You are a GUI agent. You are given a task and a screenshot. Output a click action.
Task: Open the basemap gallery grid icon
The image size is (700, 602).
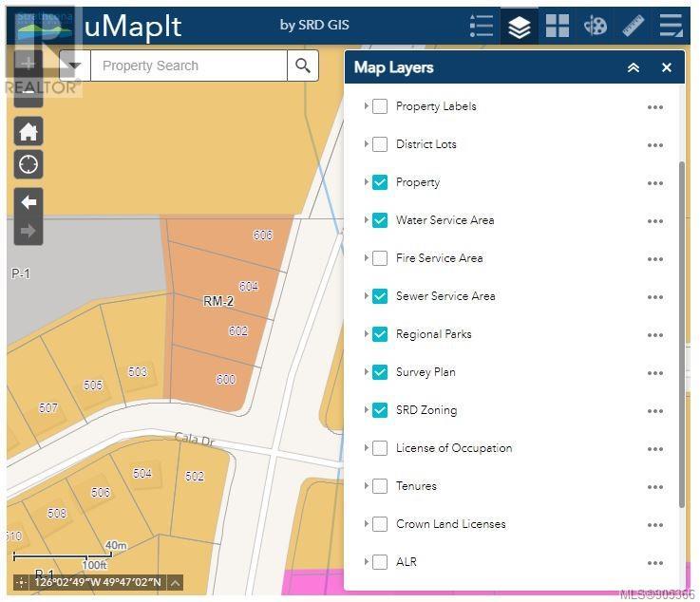558,26
